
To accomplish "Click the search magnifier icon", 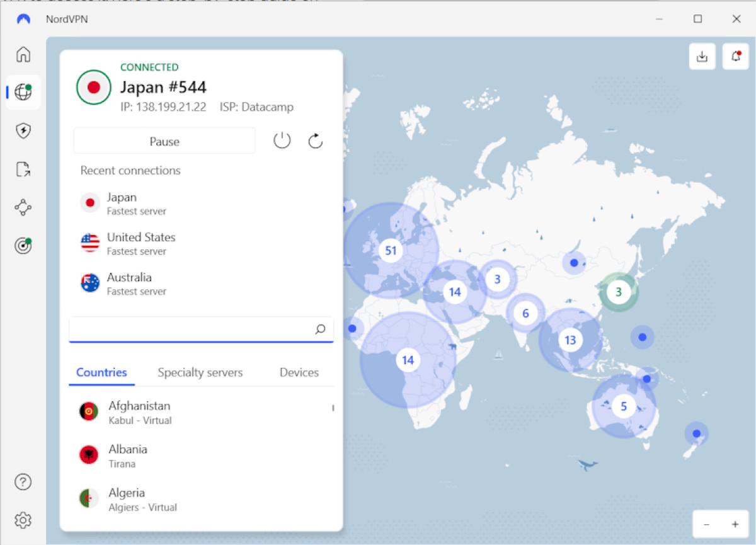I will pos(320,329).
